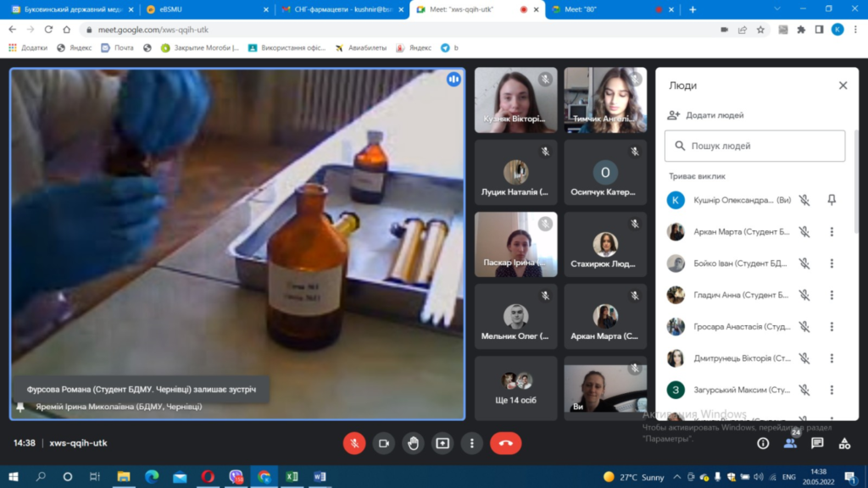Hang up with the red leave call button
The width and height of the screenshot is (868, 488).
coord(505,443)
